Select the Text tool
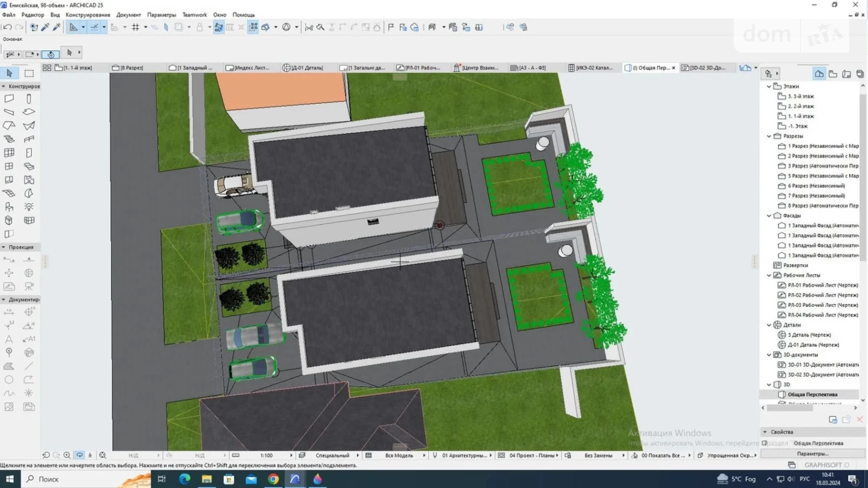 click(x=9, y=339)
